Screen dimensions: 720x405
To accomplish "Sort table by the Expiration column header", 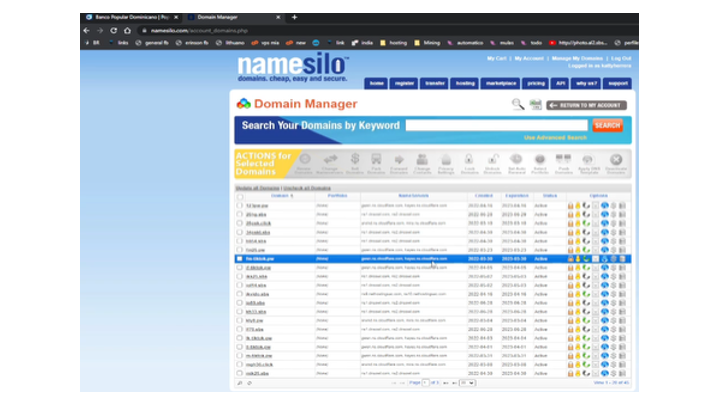I will pyautogui.click(x=517, y=196).
